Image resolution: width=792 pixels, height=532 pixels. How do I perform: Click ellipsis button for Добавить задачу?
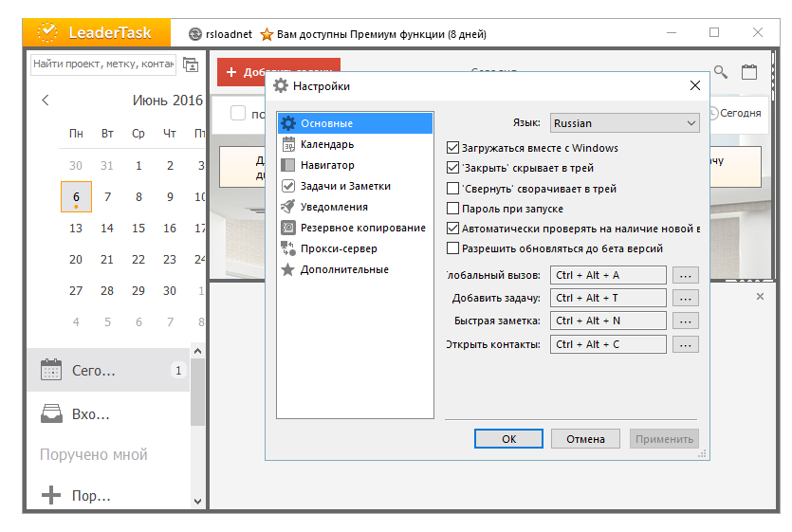click(x=686, y=298)
